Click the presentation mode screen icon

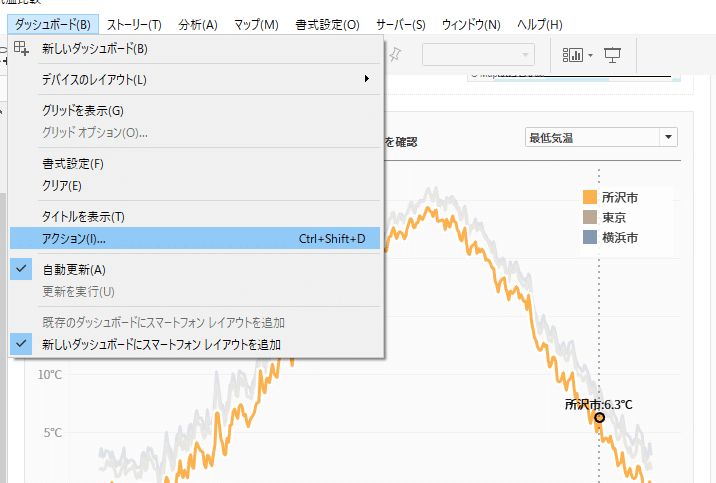click(x=612, y=55)
